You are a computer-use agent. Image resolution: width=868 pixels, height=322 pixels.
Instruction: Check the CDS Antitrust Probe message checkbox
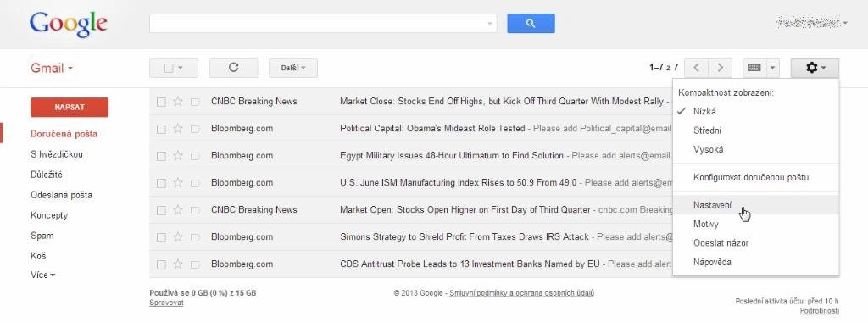tap(161, 264)
